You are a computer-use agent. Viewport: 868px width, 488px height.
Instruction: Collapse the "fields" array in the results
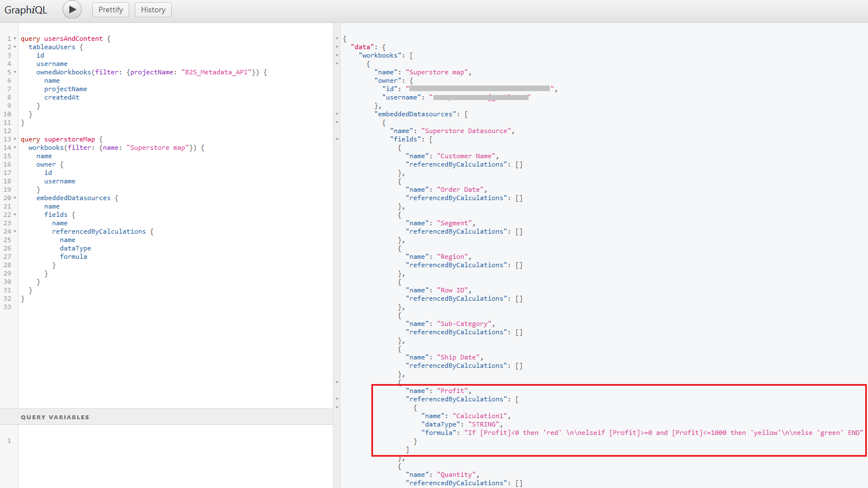[x=337, y=139]
